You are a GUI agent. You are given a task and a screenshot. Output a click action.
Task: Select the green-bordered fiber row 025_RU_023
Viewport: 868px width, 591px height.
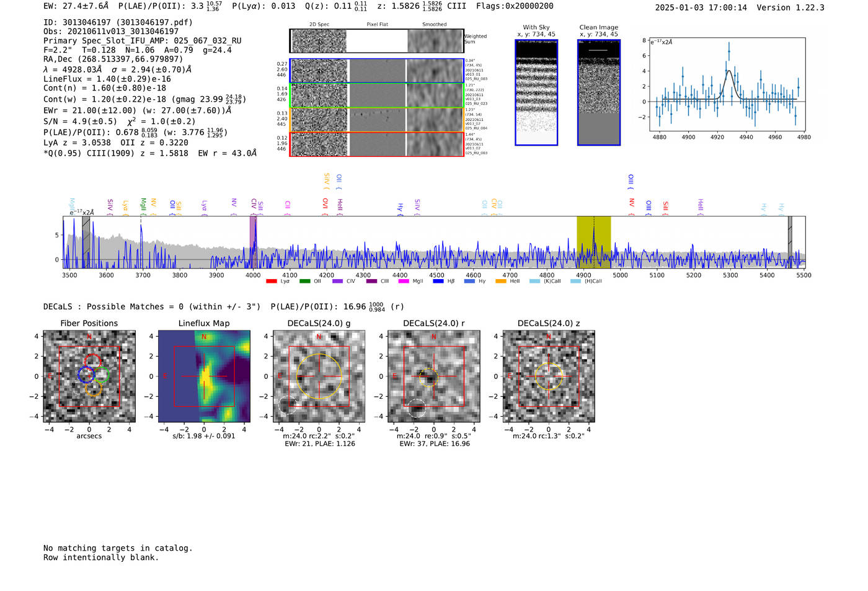(x=376, y=96)
